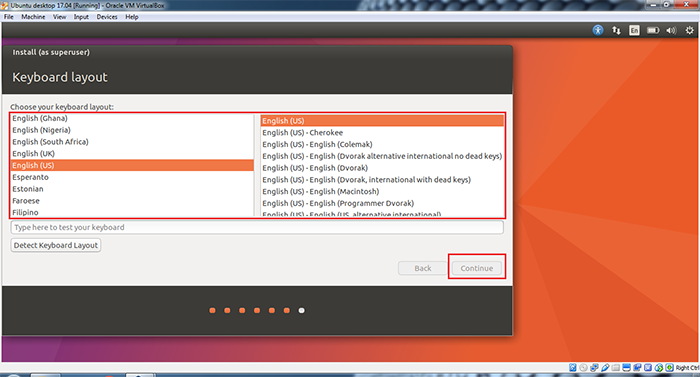This screenshot has height=377, width=700.
Task: Click the VirtualBox shared folders status icon
Action: [616, 368]
